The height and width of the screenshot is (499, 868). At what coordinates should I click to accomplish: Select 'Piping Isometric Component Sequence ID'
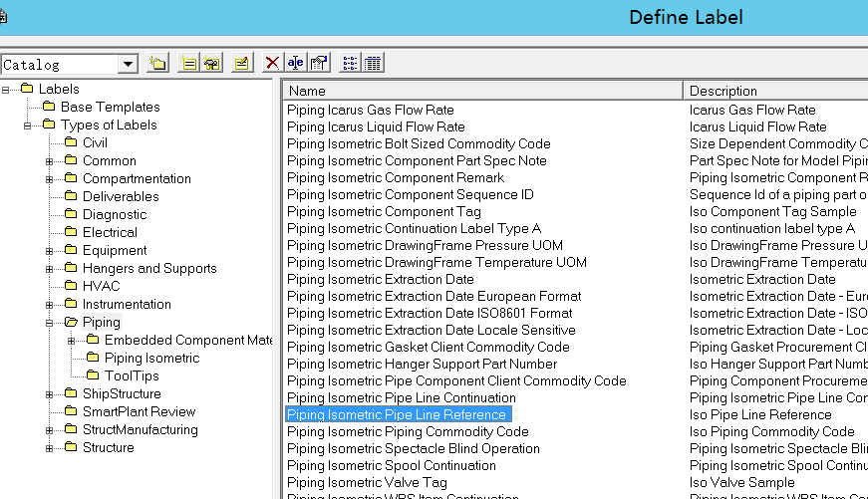(x=411, y=195)
